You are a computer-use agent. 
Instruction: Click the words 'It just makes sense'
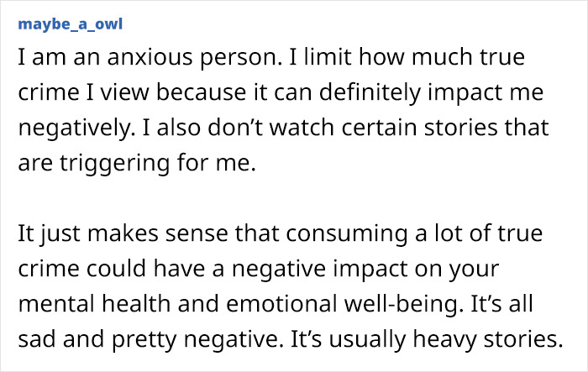tap(123, 233)
